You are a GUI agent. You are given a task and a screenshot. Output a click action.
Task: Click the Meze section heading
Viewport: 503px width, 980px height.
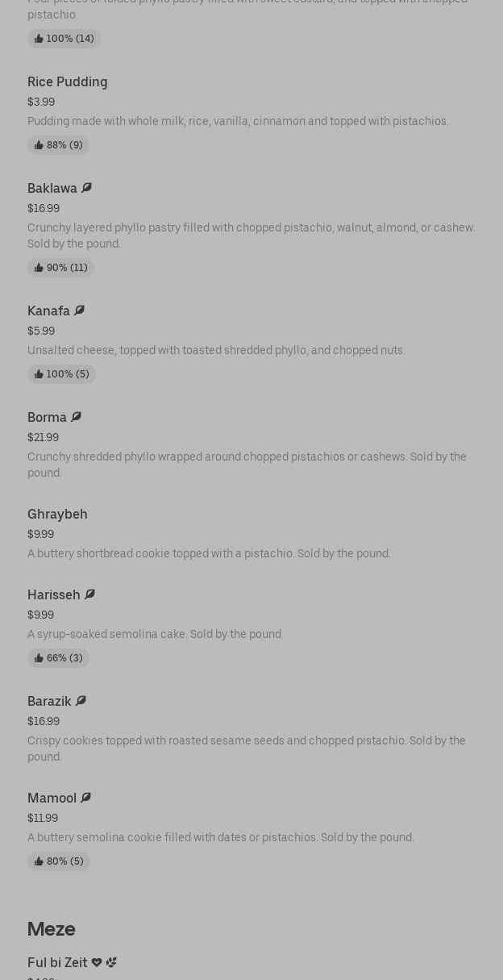pos(51,929)
